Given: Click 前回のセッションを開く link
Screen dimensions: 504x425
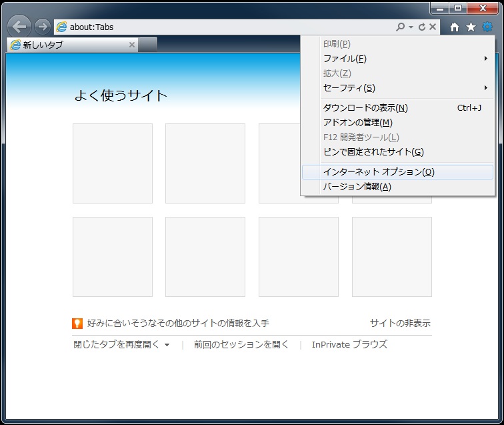Looking at the screenshot, I should 241,345.
